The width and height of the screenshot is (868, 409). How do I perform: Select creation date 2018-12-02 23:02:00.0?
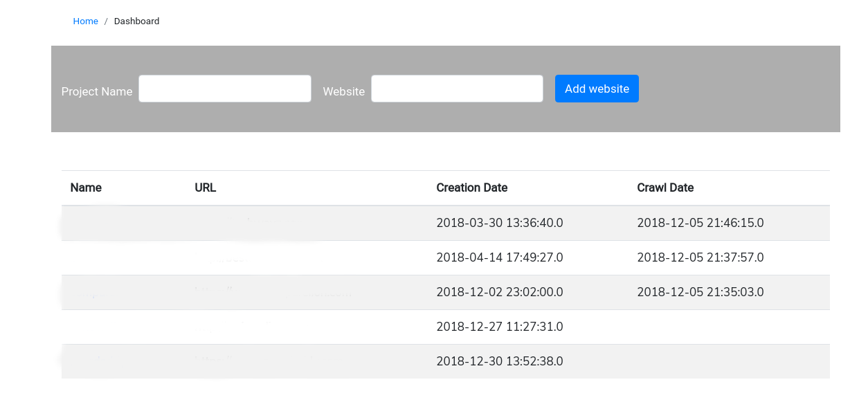499,292
